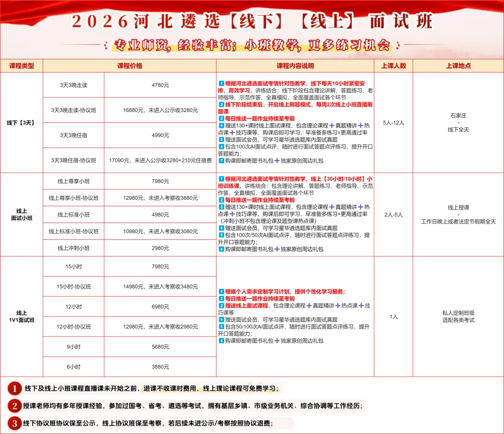Click blue badge 6 about AI面试点评
Viewport: 504px width, 434px height.
[x=221, y=146]
